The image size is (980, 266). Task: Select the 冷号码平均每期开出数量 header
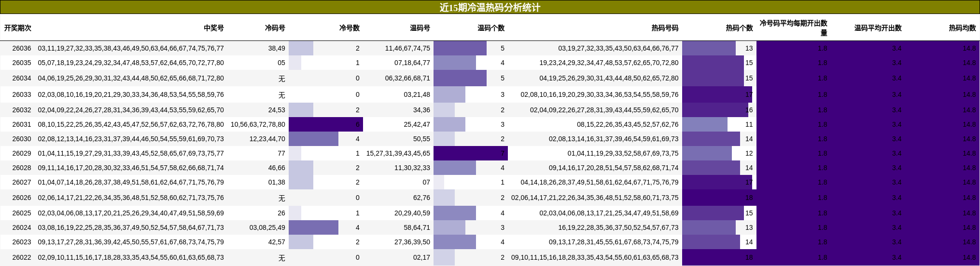coord(794,28)
